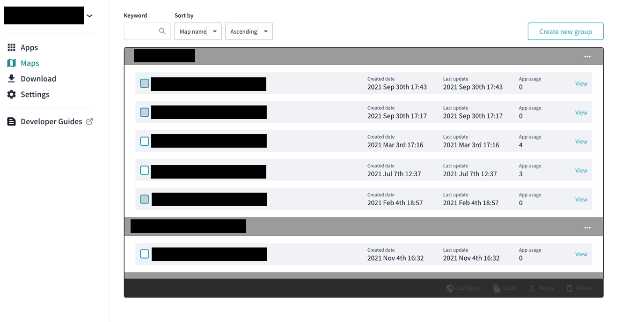Viewport: 644px width, 322px height.
Task: Click the magnifier icon in the Keyword field
Action: pyautogui.click(x=162, y=31)
